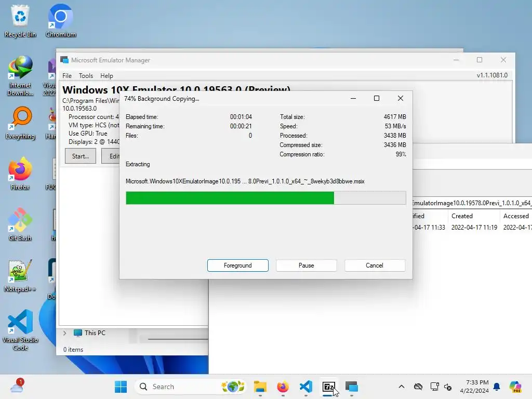Open the Copilot preview icon in the taskbar
Viewport: 532px width, 399px height.
[515, 387]
